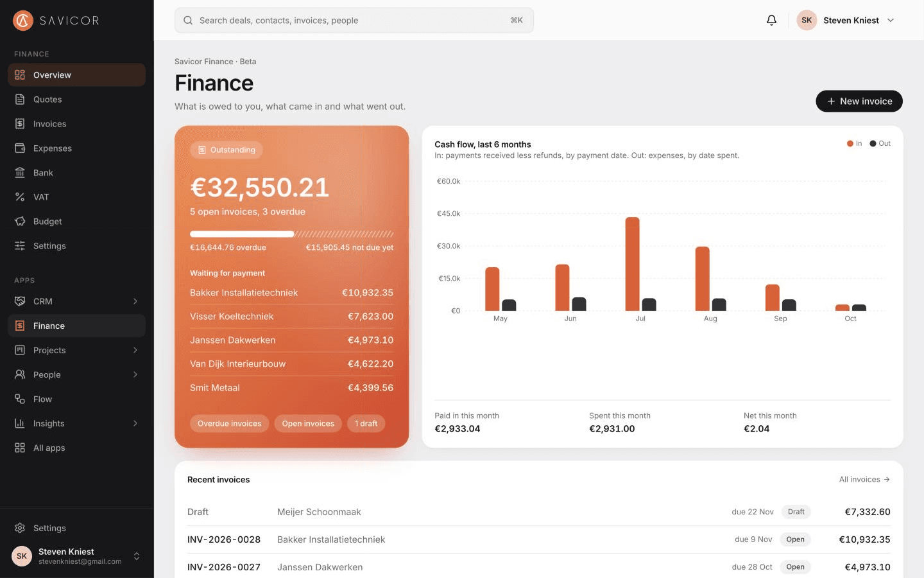924x578 pixels.
Task: Click the Savicor logo icon
Action: point(23,21)
